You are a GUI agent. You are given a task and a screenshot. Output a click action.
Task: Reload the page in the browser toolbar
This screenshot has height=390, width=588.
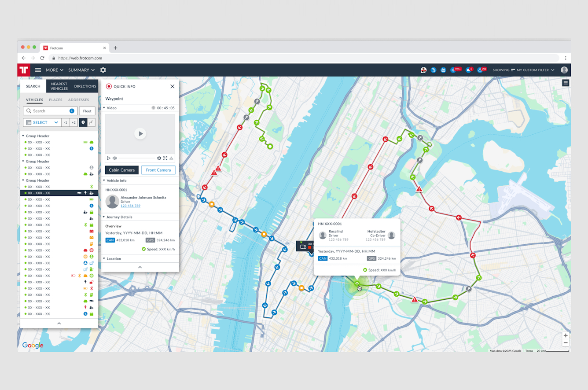point(42,58)
